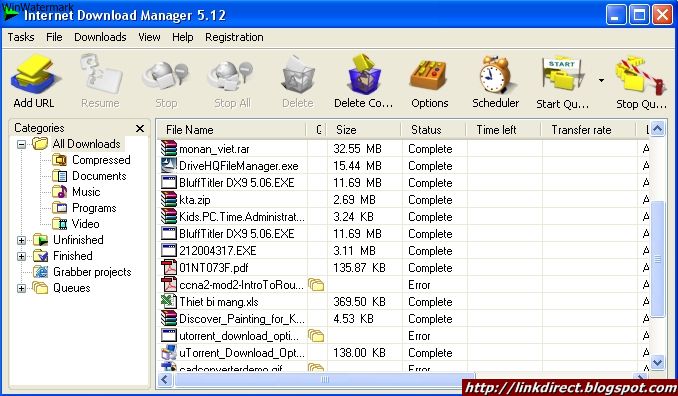The width and height of the screenshot is (678, 396).
Task: Click the vertical scrollbar thumb
Action: coord(657,259)
